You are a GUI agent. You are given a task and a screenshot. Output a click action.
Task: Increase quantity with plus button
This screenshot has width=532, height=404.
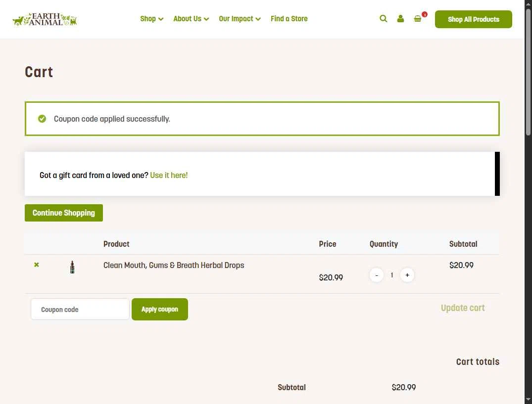tap(407, 275)
